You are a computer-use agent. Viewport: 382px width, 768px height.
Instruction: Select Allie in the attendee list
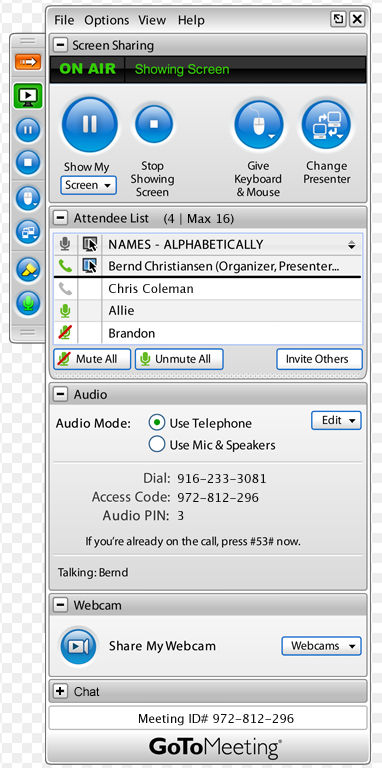point(208,311)
